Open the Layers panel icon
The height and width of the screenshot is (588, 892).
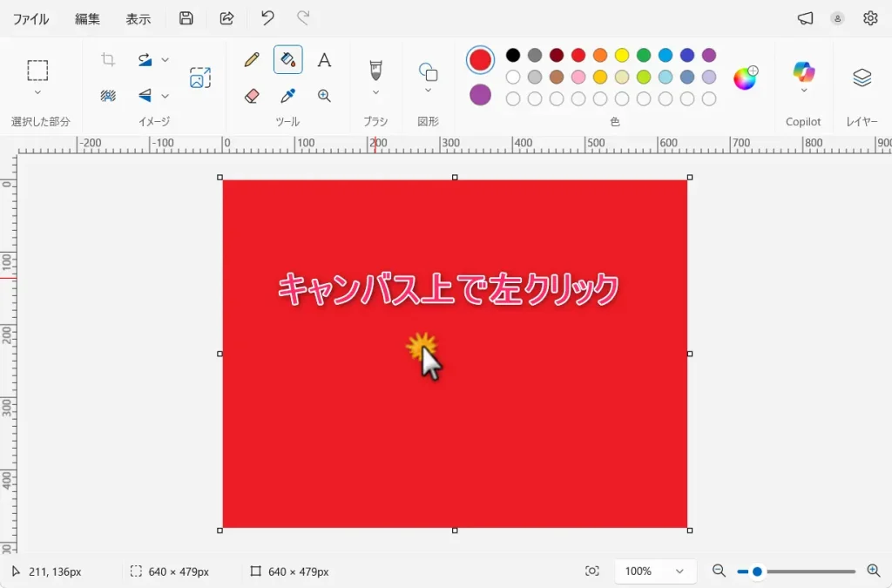click(x=862, y=78)
